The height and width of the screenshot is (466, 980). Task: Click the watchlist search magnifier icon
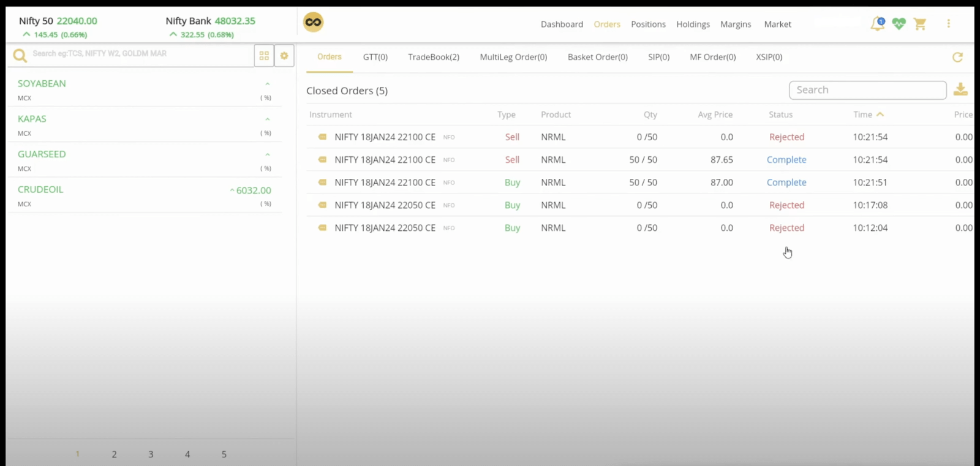coord(20,56)
